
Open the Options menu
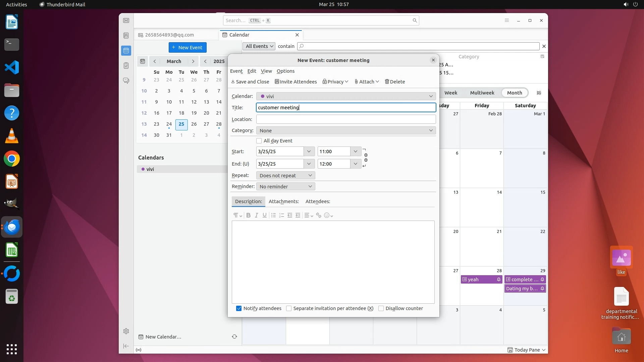(285, 71)
